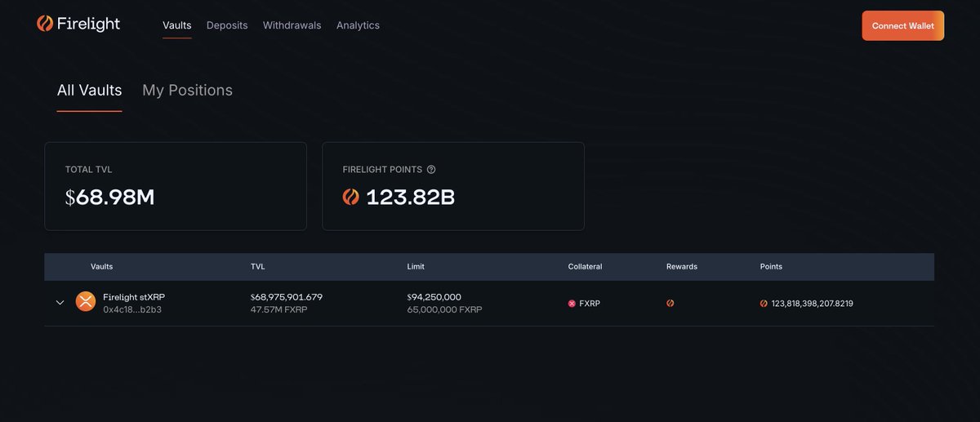The width and height of the screenshot is (980, 422).
Task: Click the Collateral column header
Action: [585, 267]
